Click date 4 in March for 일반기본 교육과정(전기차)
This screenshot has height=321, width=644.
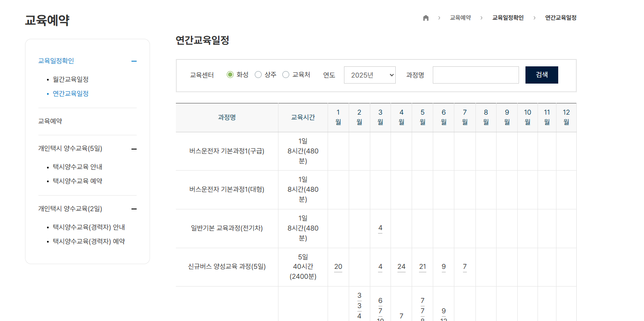[x=380, y=228]
